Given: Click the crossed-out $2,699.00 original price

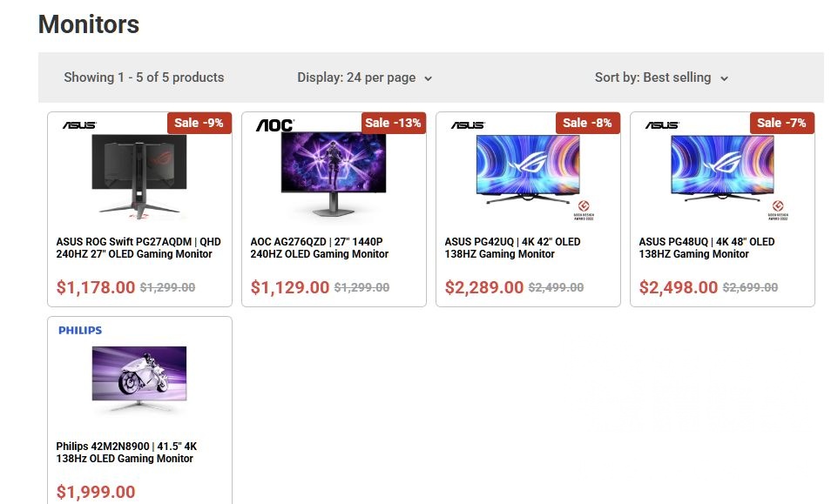Looking at the screenshot, I should [x=750, y=287].
